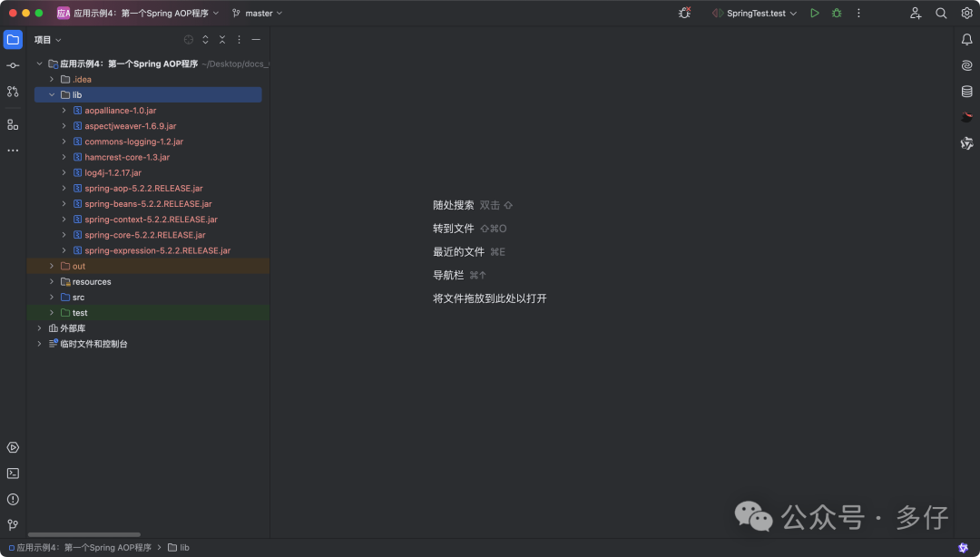Screen dimensions: 980x557
Task: Select aopalliance-1.0.jar in the tree
Action: click(x=121, y=111)
